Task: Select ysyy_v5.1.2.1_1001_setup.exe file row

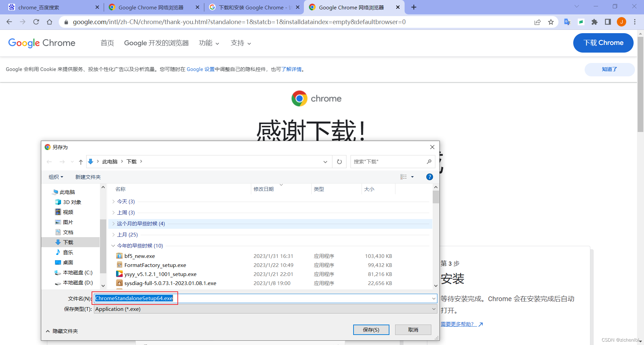Action: click(x=254, y=274)
